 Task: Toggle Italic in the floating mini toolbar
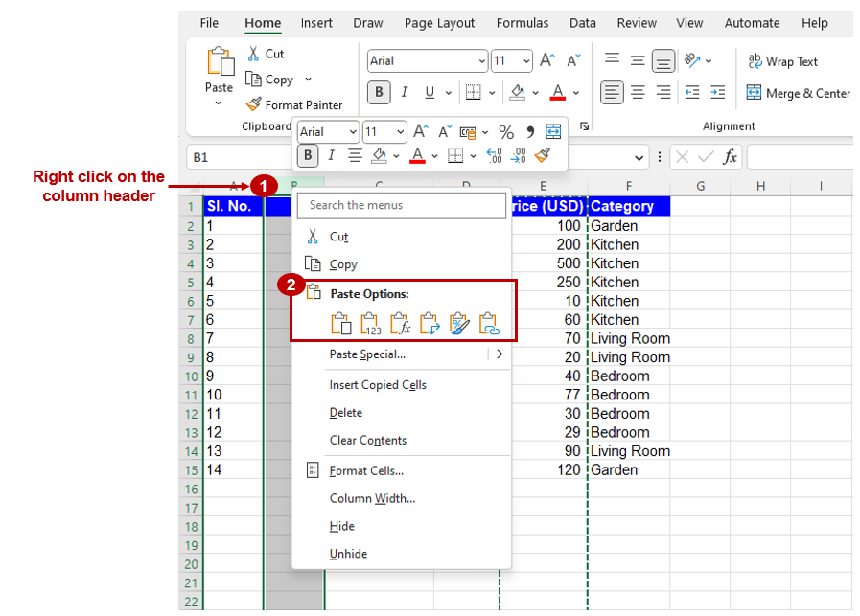coord(332,155)
